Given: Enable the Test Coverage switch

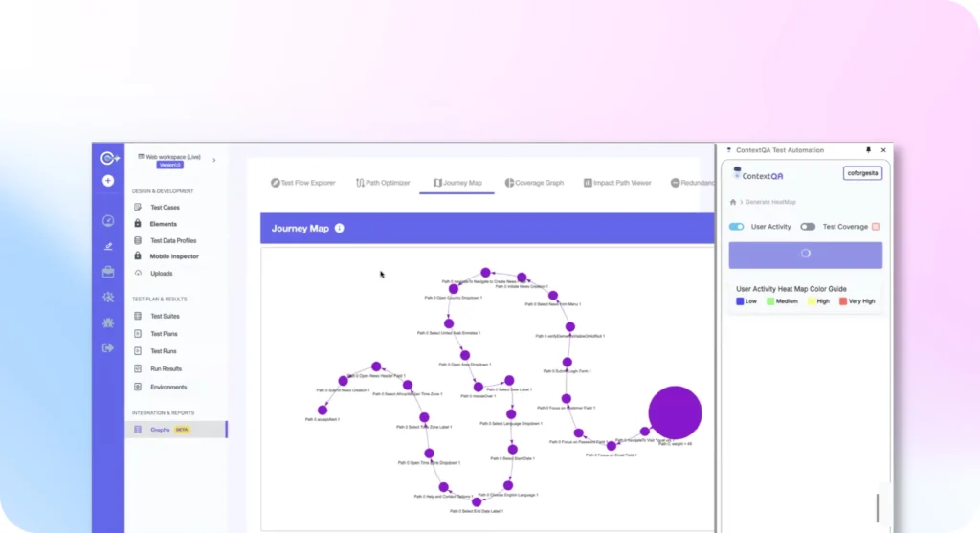Looking at the screenshot, I should pos(808,227).
